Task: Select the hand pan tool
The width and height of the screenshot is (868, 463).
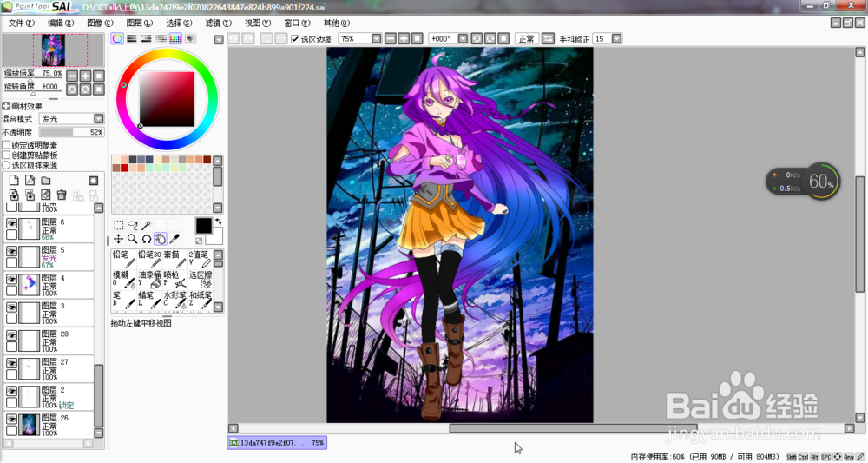Action: 160,239
